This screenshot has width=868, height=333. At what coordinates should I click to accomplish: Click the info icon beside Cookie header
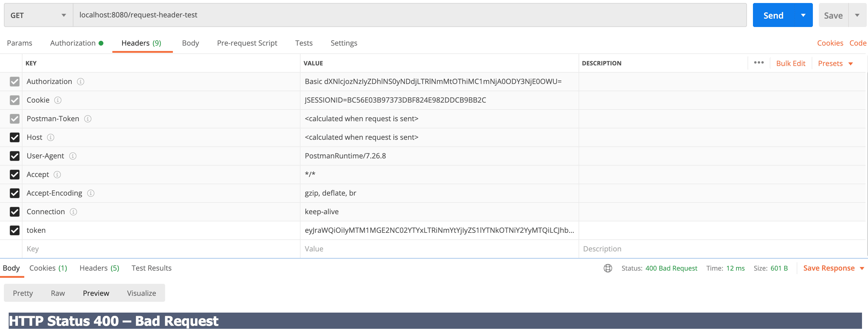point(58,100)
